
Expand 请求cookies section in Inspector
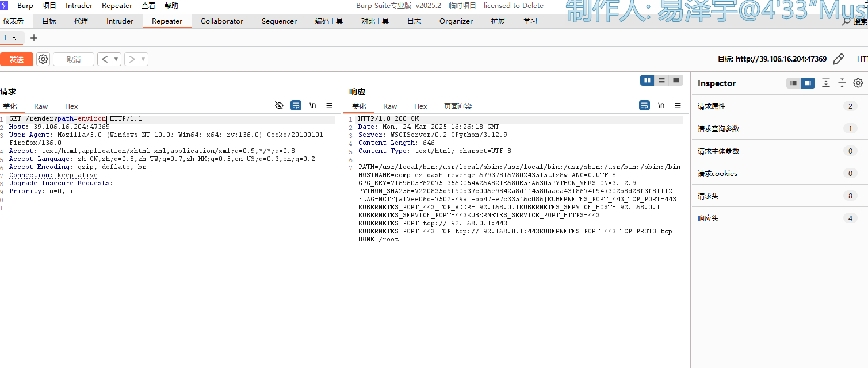(x=779, y=173)
